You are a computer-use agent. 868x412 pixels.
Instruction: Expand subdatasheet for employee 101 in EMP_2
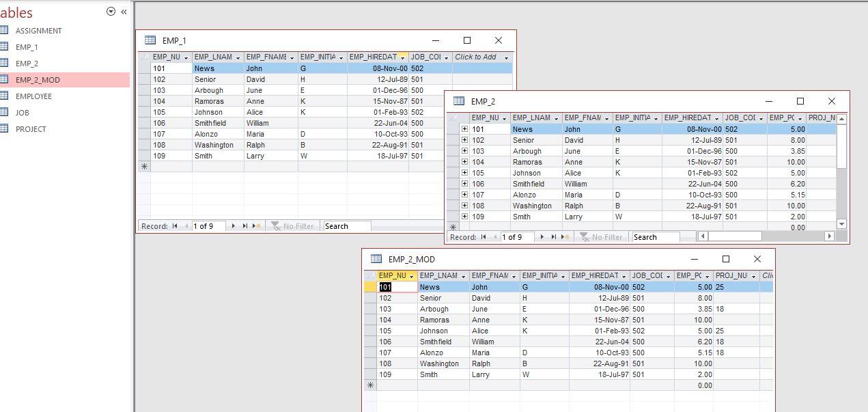464,129
